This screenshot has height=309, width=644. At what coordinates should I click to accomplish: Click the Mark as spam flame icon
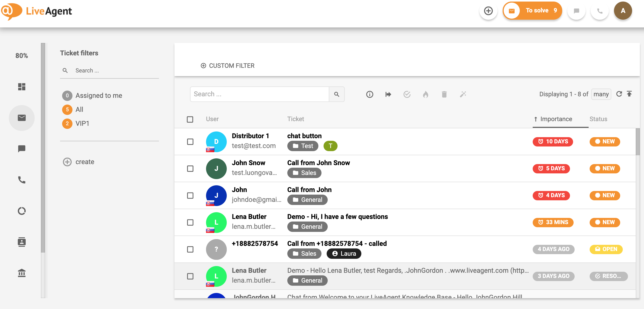[x=426, y=94]
